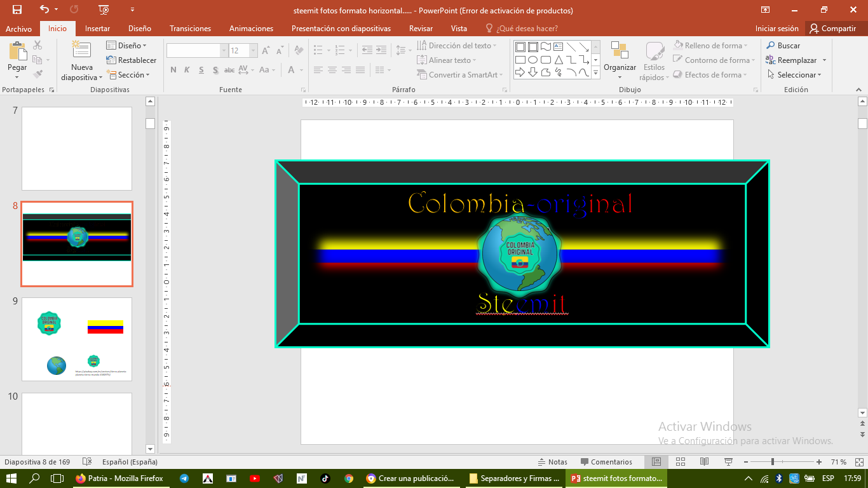Screen dimensions: 868x488
Task: Toggle text shadow formatting
Action: tap(215, 70)
